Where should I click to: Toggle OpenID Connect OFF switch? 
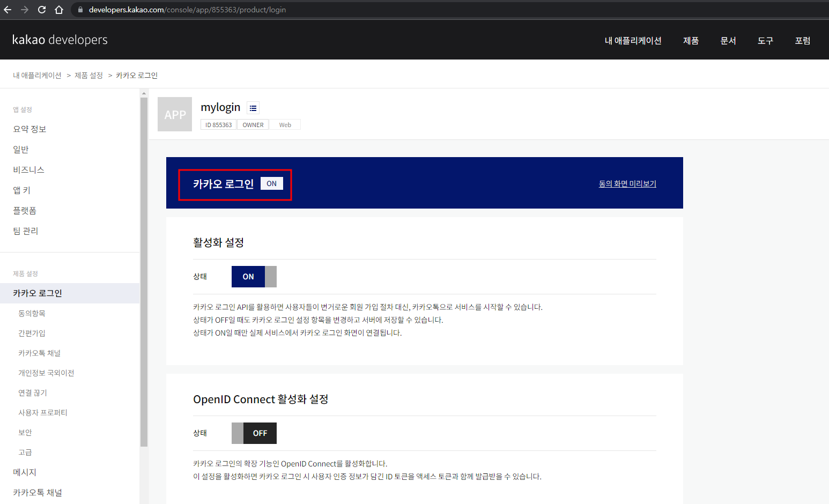254,433
